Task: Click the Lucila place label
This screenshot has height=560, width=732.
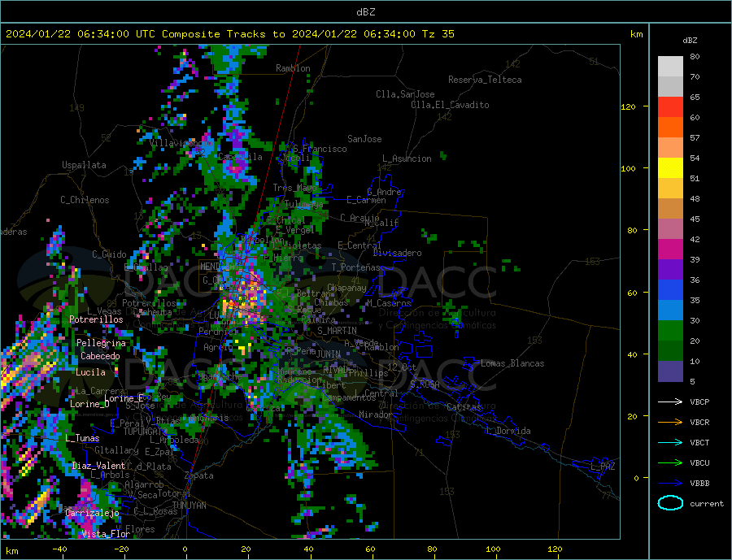Action: click(90, 372)
